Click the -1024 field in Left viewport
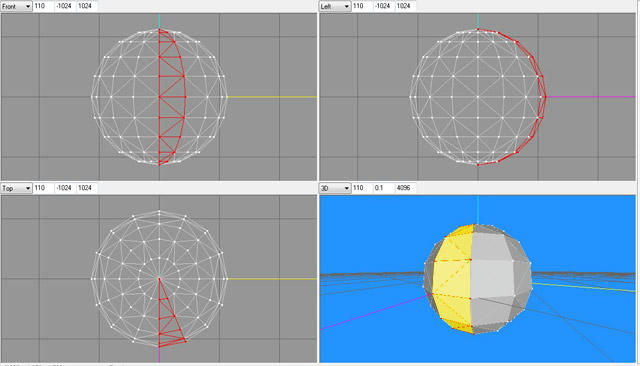640x366 pixels. 383,6
